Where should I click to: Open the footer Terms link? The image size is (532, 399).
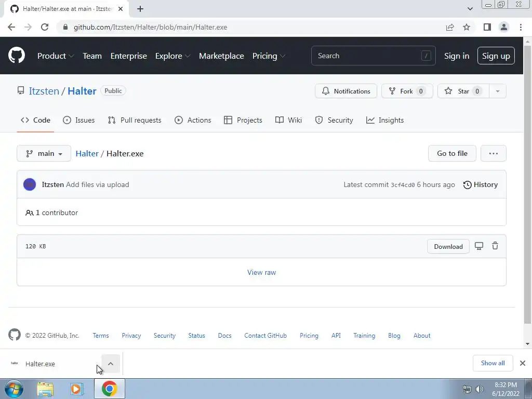point(101,335)
